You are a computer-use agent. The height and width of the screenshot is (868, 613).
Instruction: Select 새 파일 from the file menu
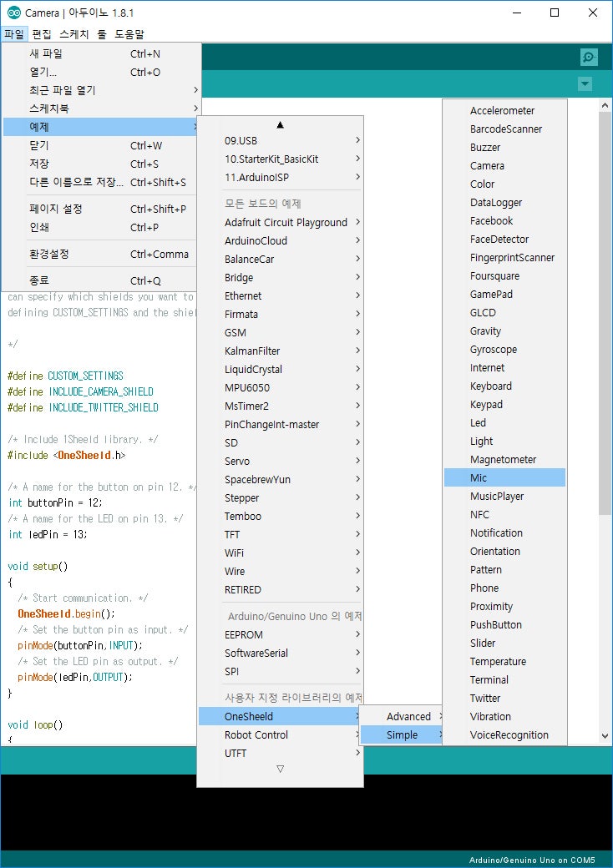tap(100, 53)
